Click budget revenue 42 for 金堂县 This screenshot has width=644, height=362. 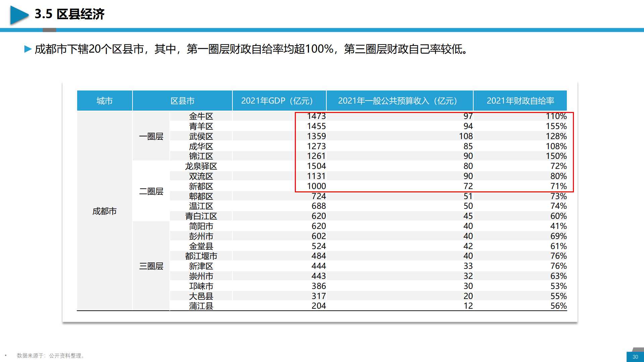468,246
